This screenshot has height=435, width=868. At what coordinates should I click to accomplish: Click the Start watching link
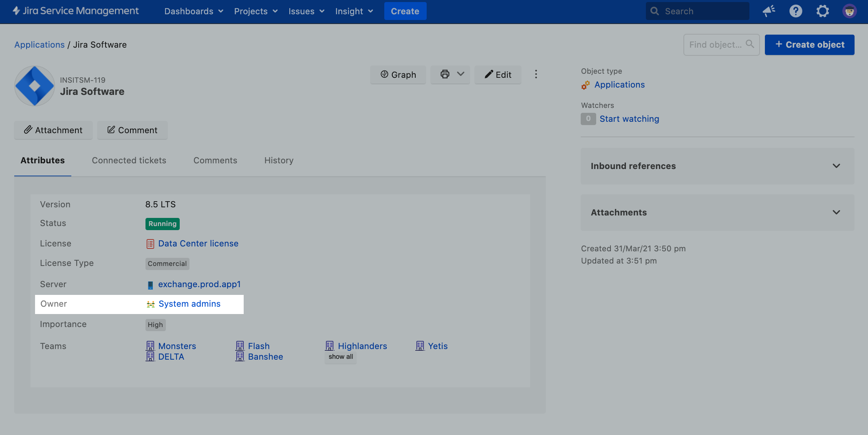(x=629, y=119)
